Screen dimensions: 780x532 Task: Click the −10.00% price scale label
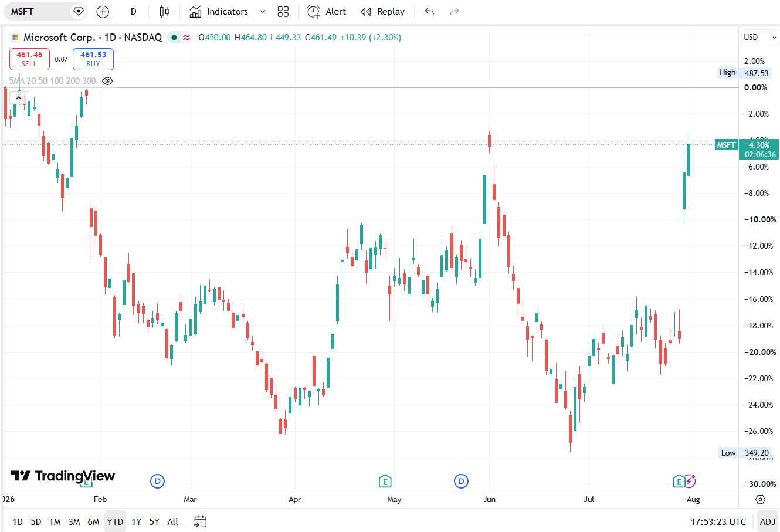760,219
